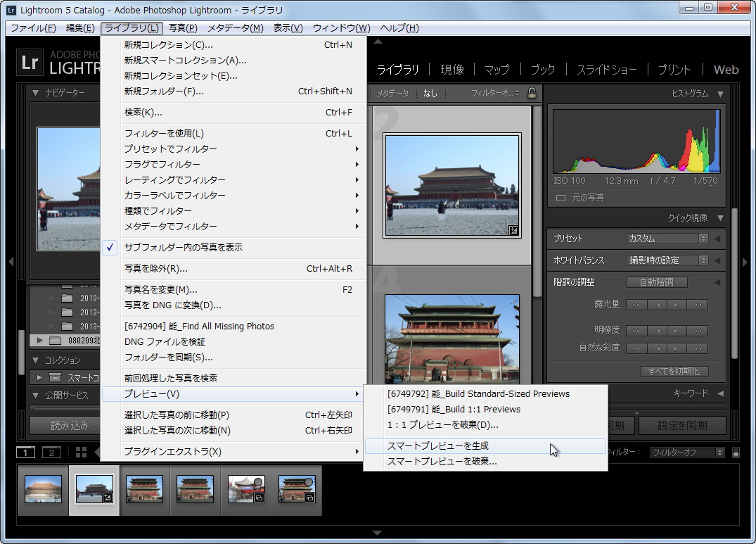The image size is (756, 544).
Task: Open the プリセット カスタム dropdown
Action: point(667,239)
